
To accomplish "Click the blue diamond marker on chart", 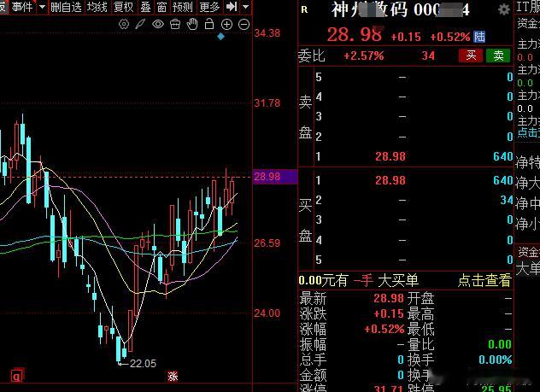I will coord(221,36).
